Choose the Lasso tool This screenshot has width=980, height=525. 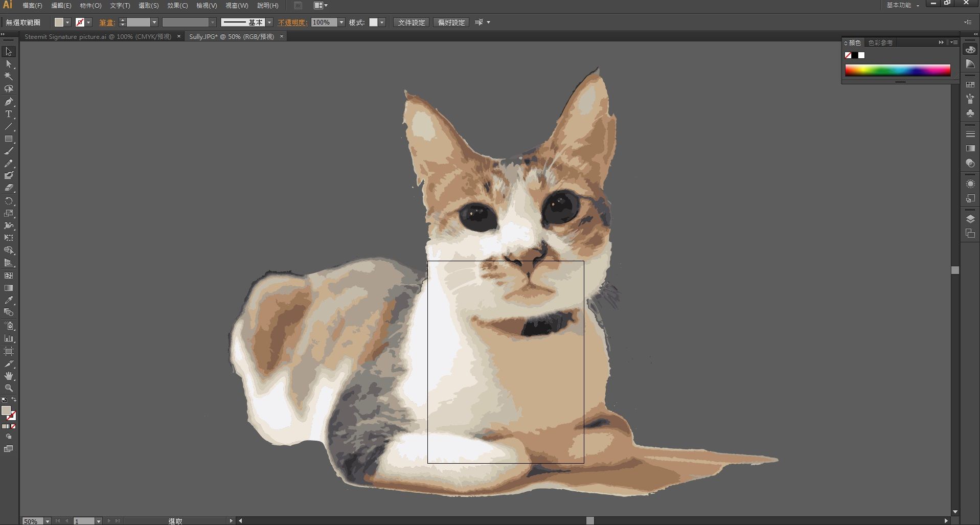(x=9, y=88)
